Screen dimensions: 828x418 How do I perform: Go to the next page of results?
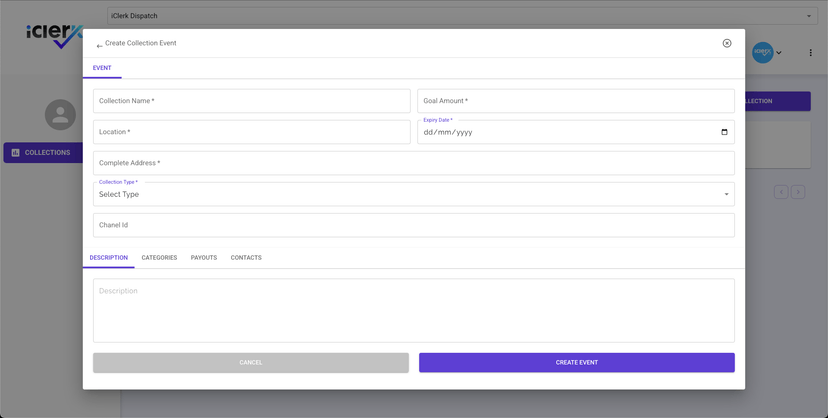[798, 192]
